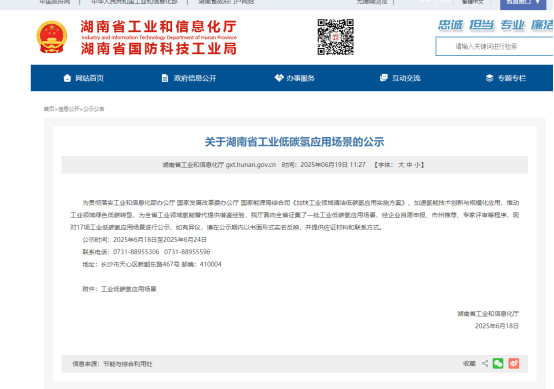
Task: Open the 政府信息公开 menu item
Action: click(195, 78)
